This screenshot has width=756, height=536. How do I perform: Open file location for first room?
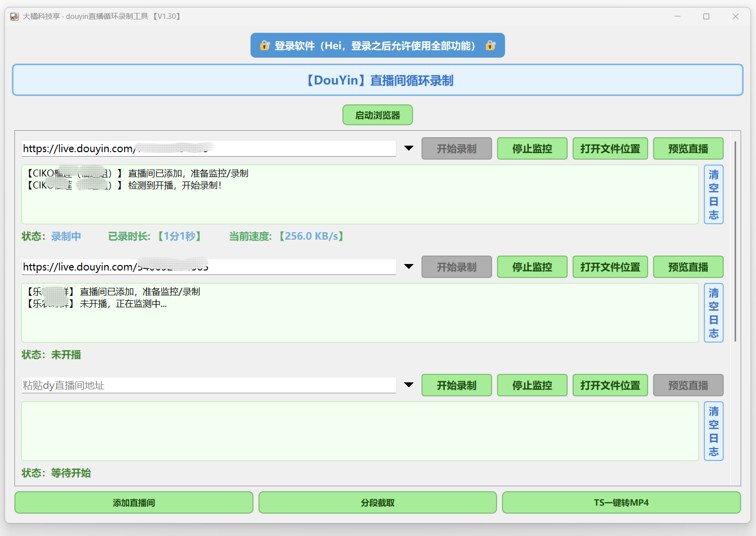pos(610,149)
